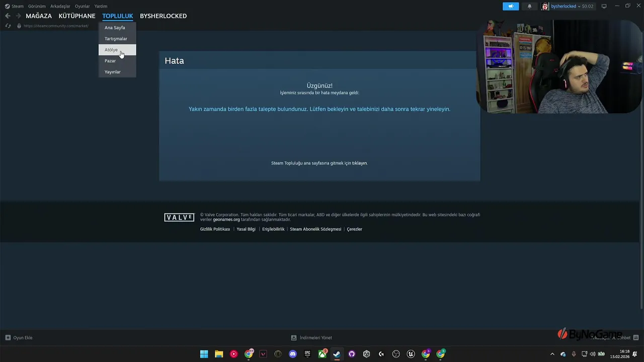Select Pazar in the dropdown
Image resolution: width=644 pixels, height=362 pixels.
(x=117, y=61)
